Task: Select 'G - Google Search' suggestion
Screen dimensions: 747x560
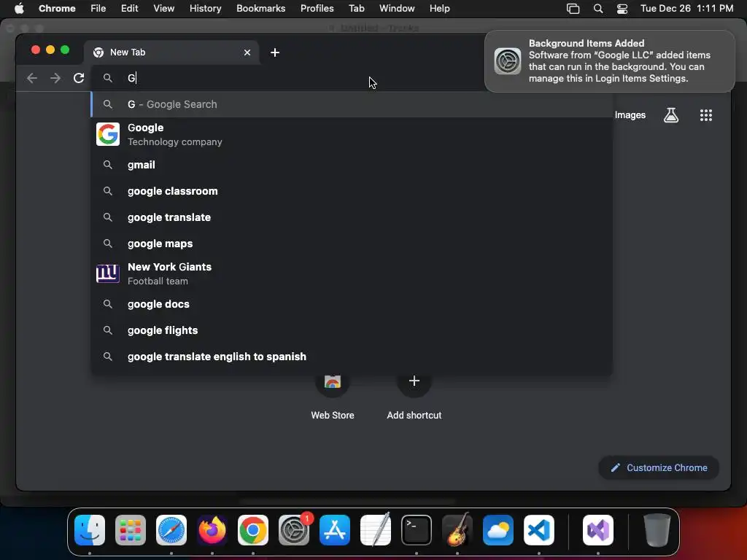Action: click(352, 104)
